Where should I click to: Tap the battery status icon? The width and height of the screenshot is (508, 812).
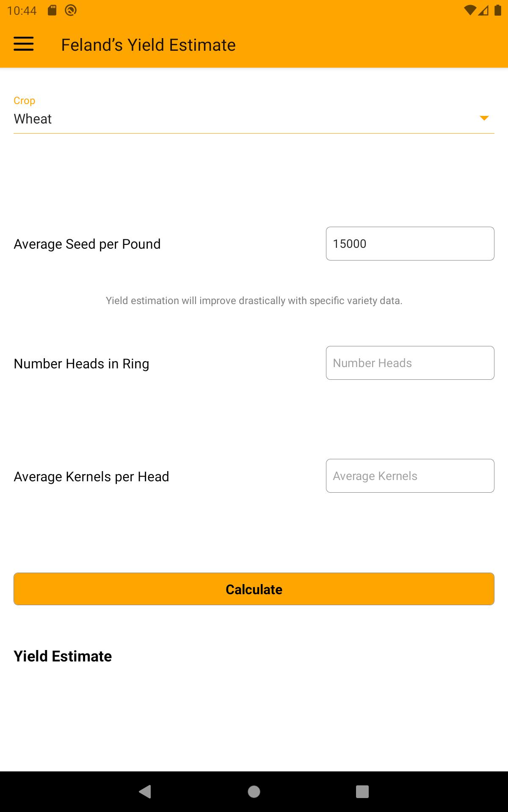click(498, 10)
